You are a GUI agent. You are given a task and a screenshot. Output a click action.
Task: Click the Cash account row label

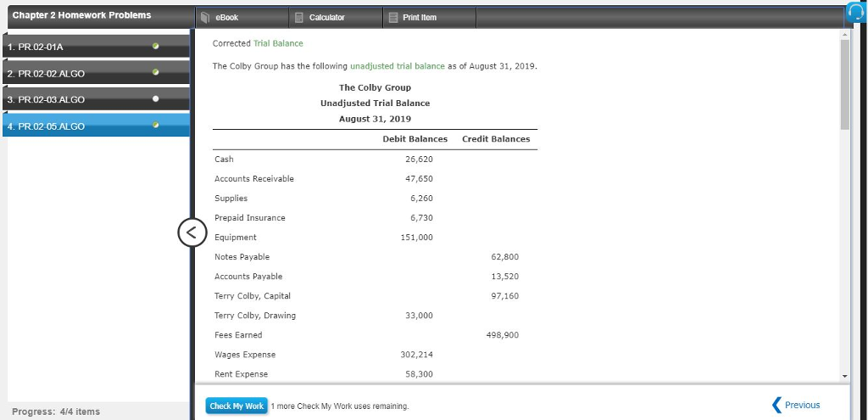click(224, 160)
